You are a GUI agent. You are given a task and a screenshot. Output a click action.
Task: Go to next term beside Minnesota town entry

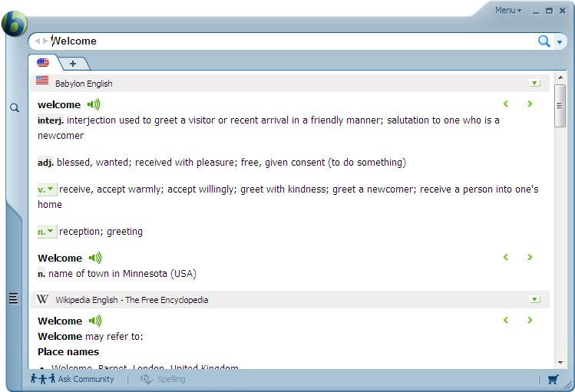(x=530, y=257)
